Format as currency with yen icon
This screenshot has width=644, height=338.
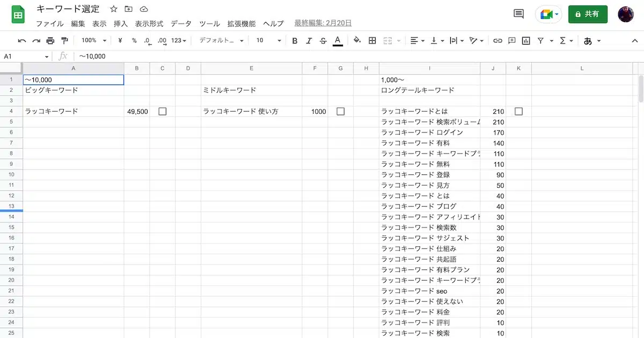(x=120, y=41)
